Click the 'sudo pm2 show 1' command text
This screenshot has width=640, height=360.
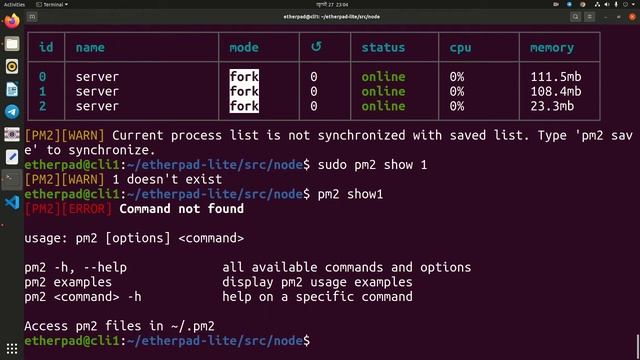click(x=372, y=165)
